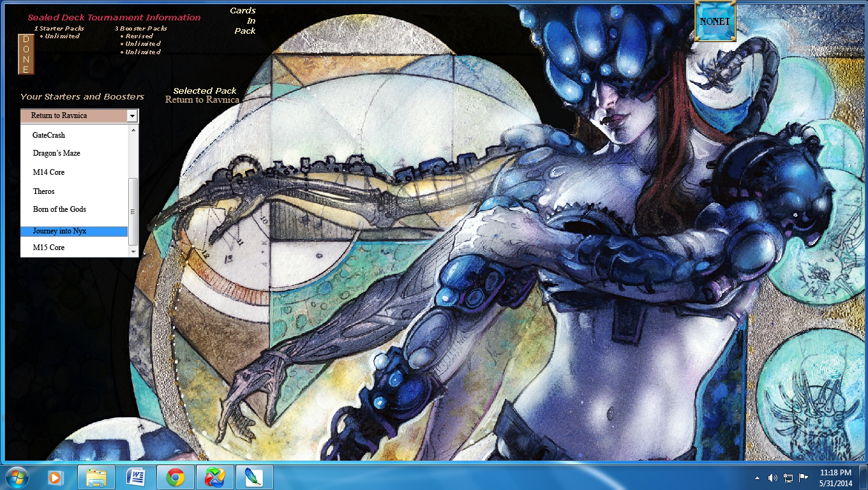Open Windows Explorer folder icon on taskbar
Viewport: 868px width, 490px height.
[96, 477]
